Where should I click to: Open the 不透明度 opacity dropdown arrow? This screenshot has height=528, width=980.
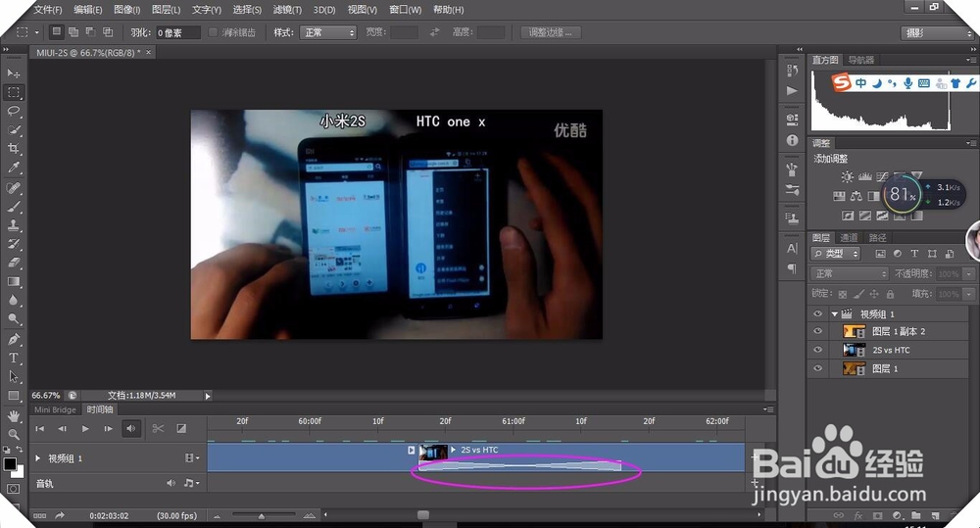[x=969, y=273]
